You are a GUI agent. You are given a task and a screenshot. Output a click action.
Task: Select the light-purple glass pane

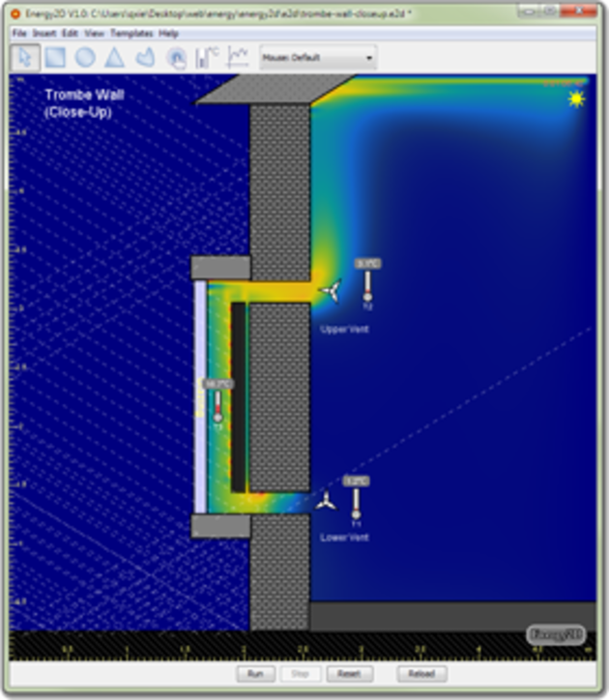200,396
